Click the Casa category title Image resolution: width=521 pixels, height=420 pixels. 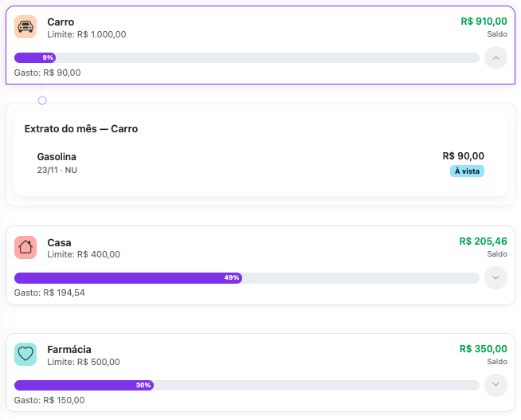click(59, 242)
